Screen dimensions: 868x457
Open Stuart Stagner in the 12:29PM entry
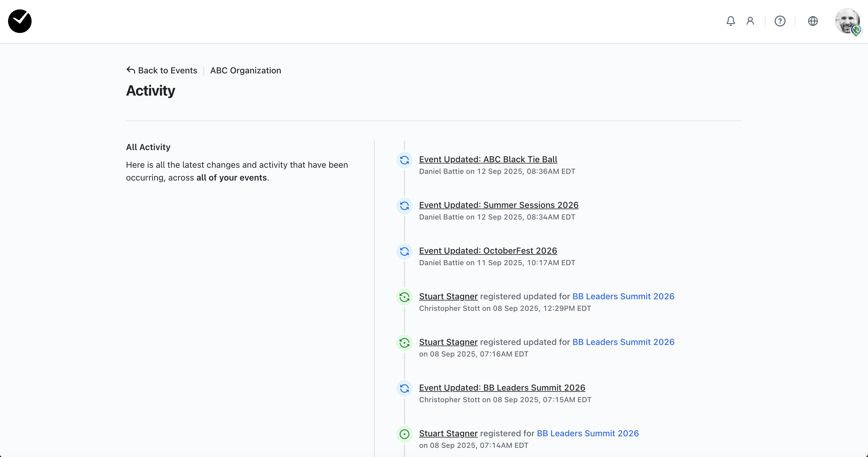[x=448, y=296]
